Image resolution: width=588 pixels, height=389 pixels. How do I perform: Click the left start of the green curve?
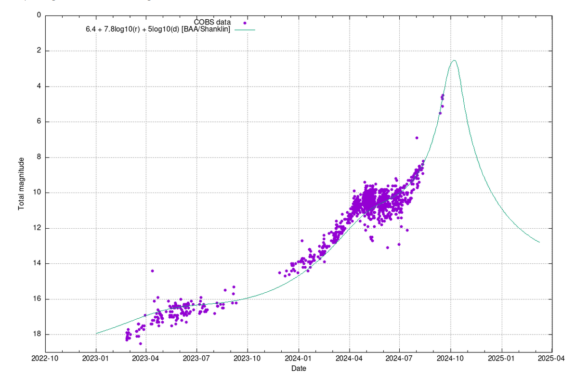[x=96, y=333]
